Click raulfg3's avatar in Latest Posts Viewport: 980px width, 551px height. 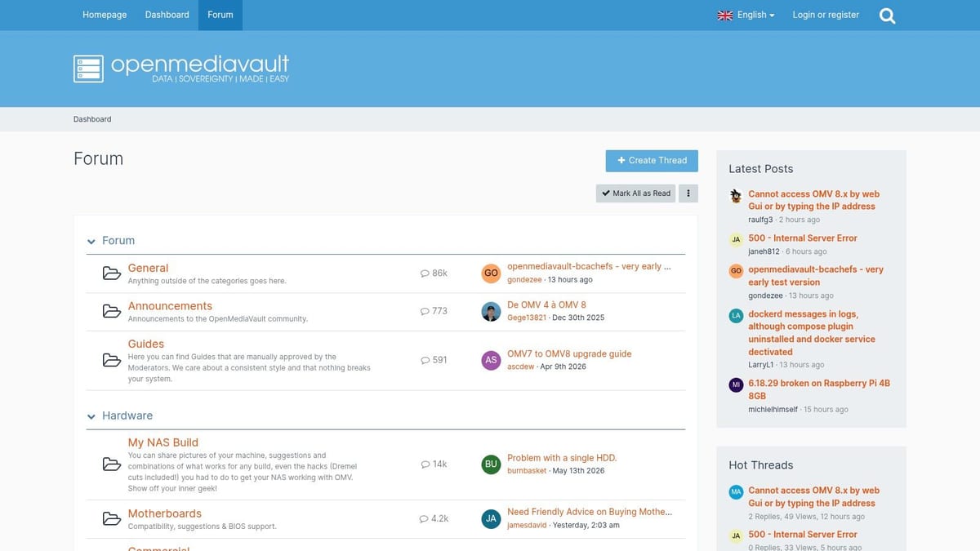point(736,195)
